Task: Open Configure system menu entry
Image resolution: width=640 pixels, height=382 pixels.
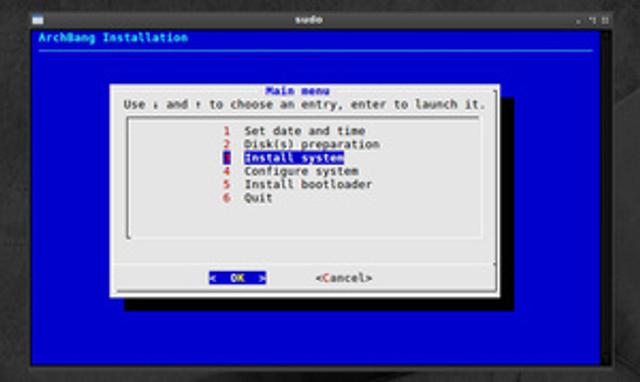Action: pyautogui.click(x=301, y=171)
